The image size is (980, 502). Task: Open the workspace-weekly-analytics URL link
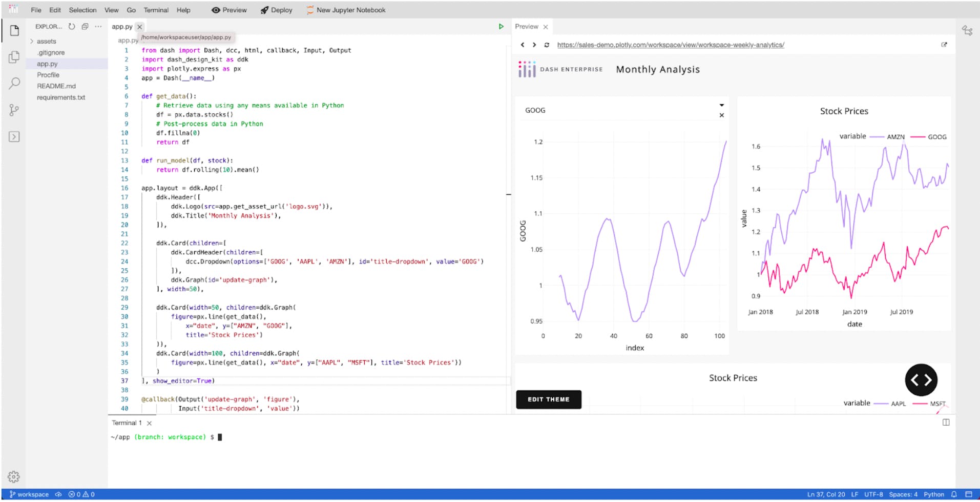pyautogui.click(x=672, y=45)
